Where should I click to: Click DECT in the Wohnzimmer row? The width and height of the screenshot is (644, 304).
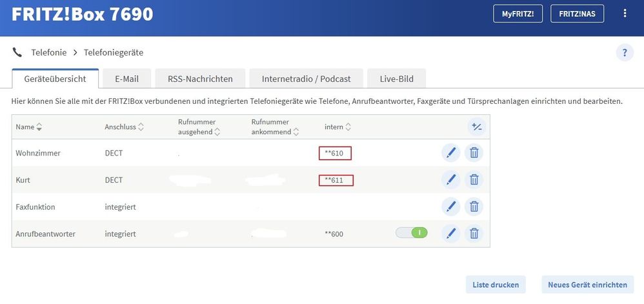tap(114, 153)
